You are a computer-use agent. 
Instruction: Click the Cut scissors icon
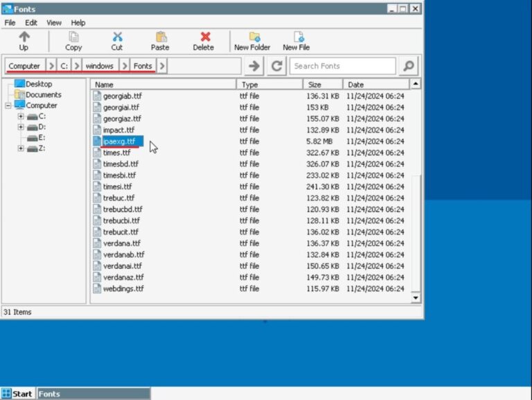[117, 37]
